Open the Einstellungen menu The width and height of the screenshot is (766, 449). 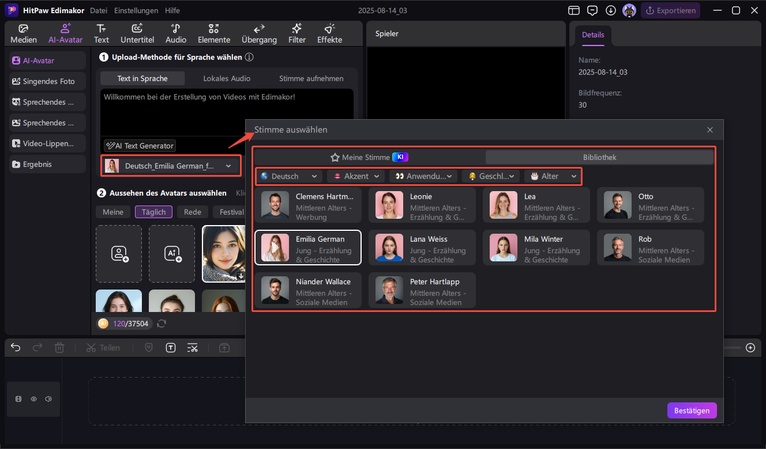(136, 10)
